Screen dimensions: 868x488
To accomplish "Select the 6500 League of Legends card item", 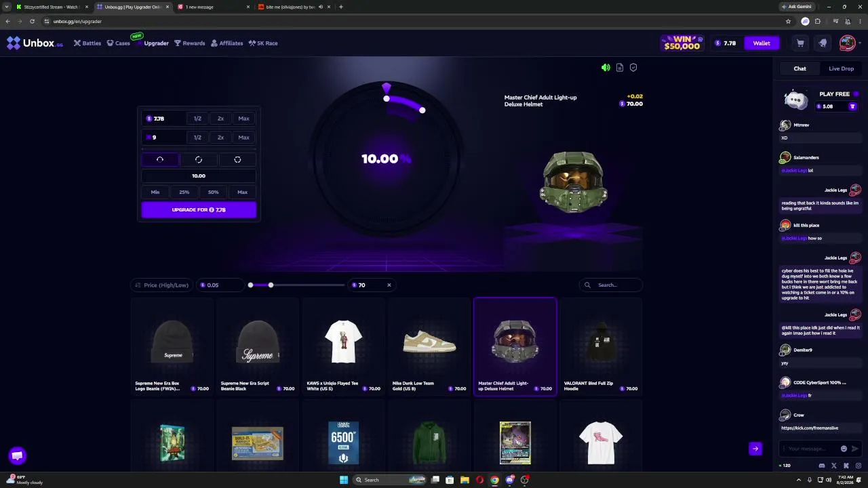I will coord(344,436).
